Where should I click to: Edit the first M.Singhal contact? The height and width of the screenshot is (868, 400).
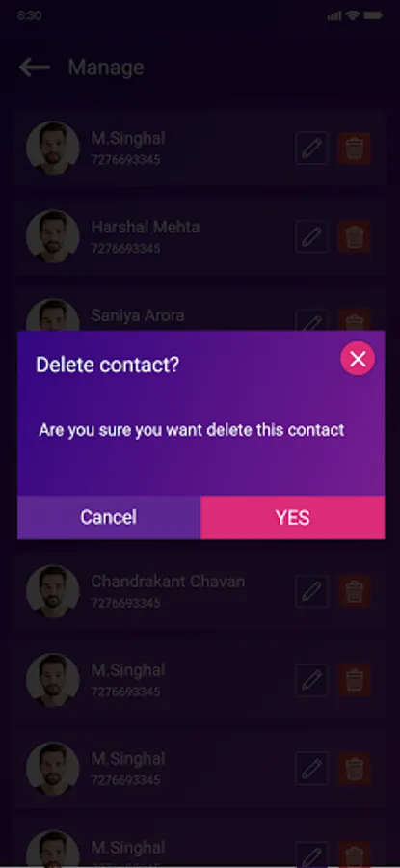click(311, 148)
